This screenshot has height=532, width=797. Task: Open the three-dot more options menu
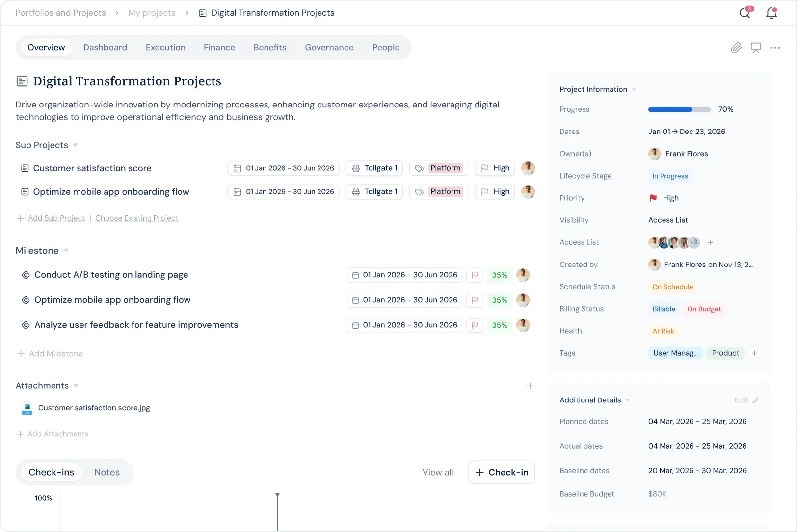[x=775, y=48]
